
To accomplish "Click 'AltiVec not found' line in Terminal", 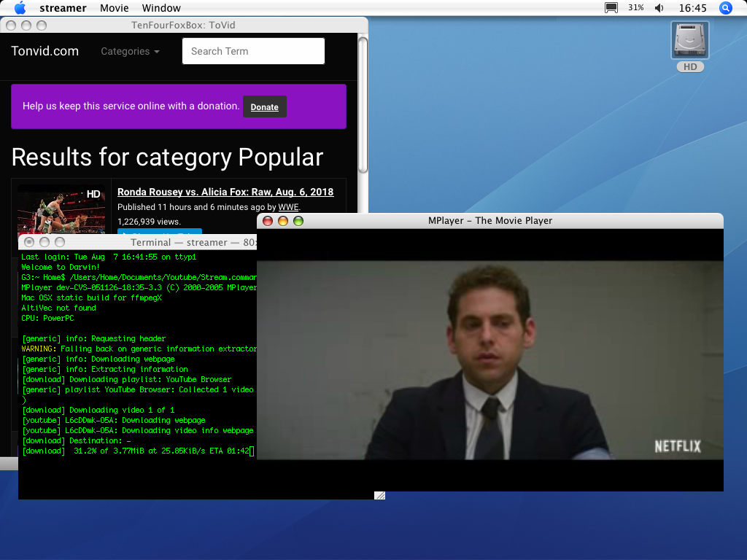I will [x=58, y=308].
